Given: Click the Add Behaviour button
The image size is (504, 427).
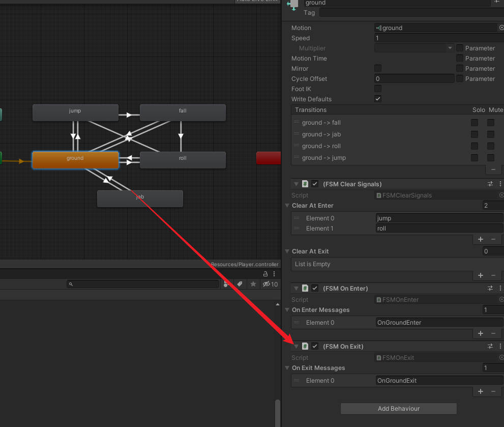Looking at the screenshot, I should (x=399, y=408).
